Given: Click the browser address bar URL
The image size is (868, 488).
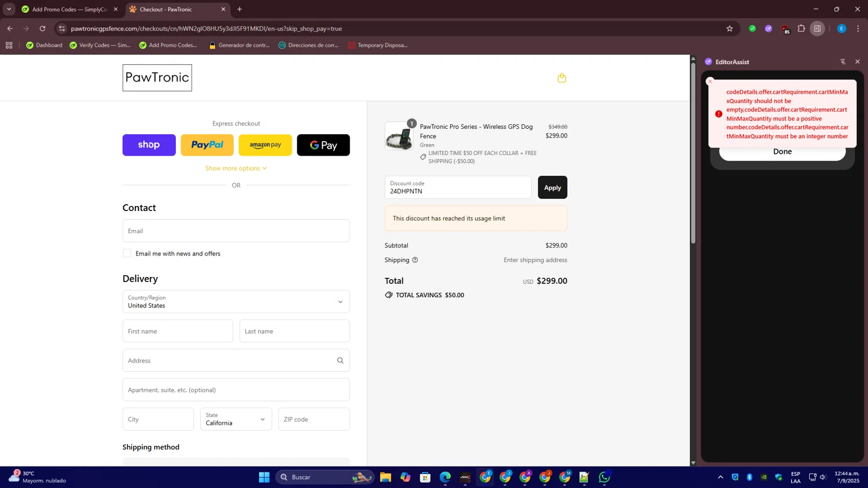Looking at the screenshot, I should [x=207, y=28].
